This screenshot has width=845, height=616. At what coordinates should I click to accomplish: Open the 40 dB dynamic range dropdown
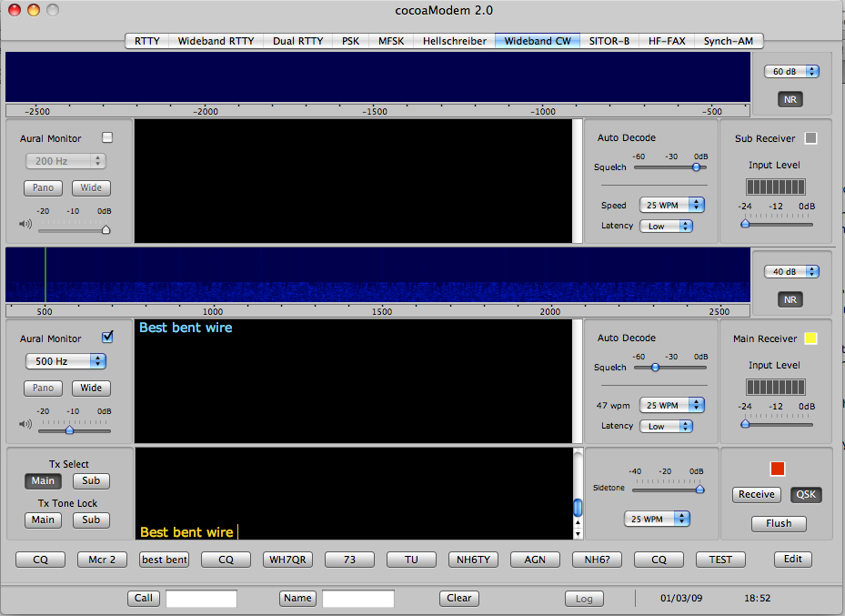[791, 272]
